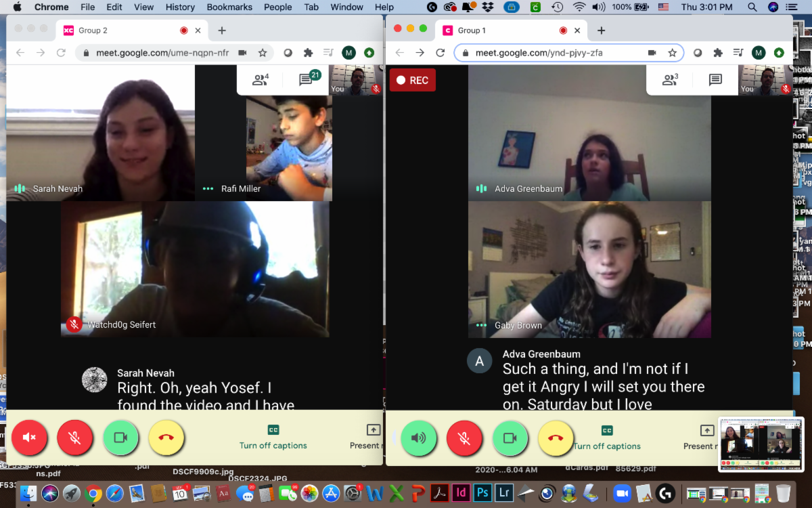Viewport: 812px width, 508px height.
Task: Open the Chrome menu in menu bar
Action: [51, 7]
